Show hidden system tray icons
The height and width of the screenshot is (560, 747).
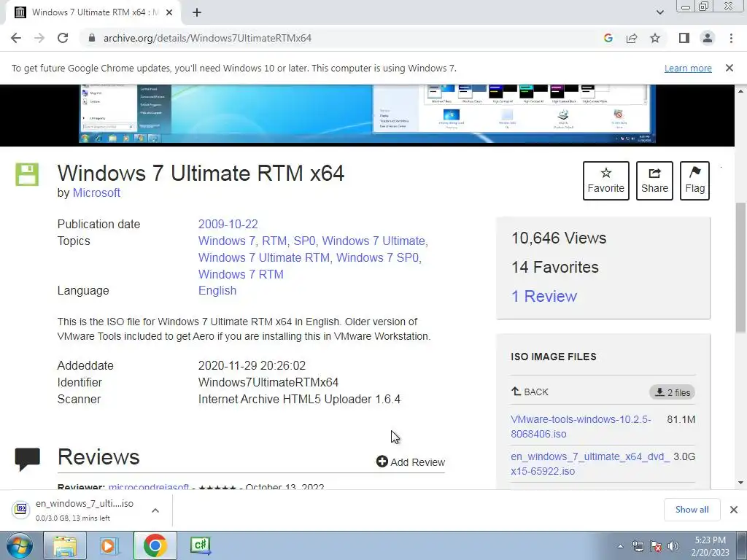[x=620, y=546]
